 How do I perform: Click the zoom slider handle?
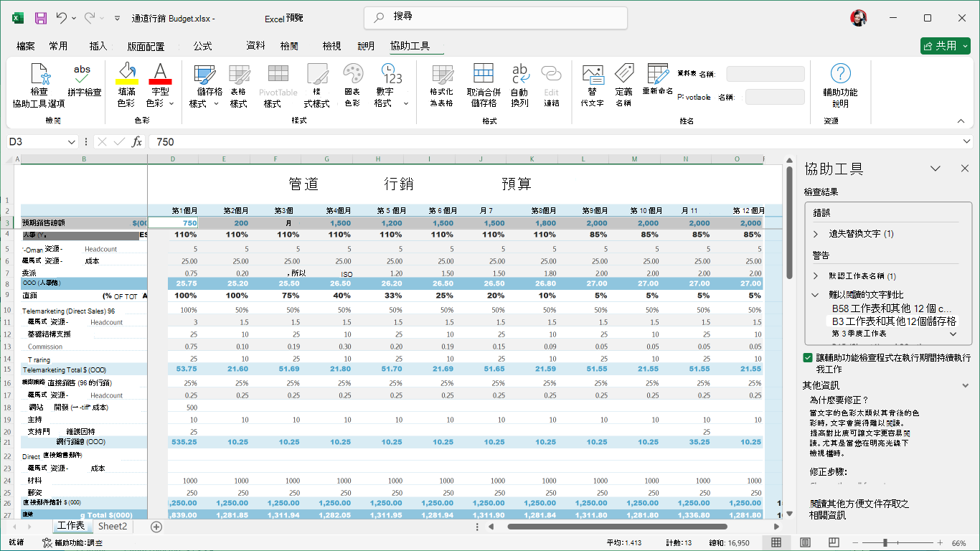tap(885, 543)
